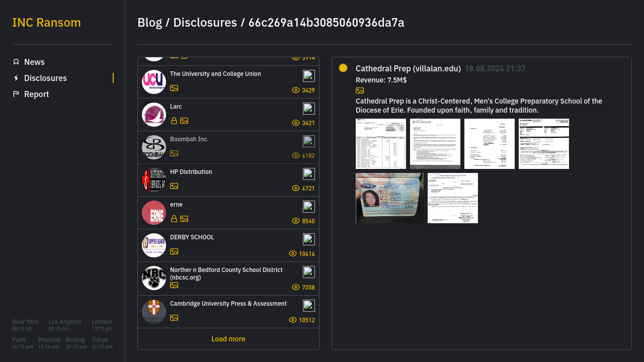Open the News section in the sidebar
Viewport: 644px width, 362px height.
(x=34, y=62)
